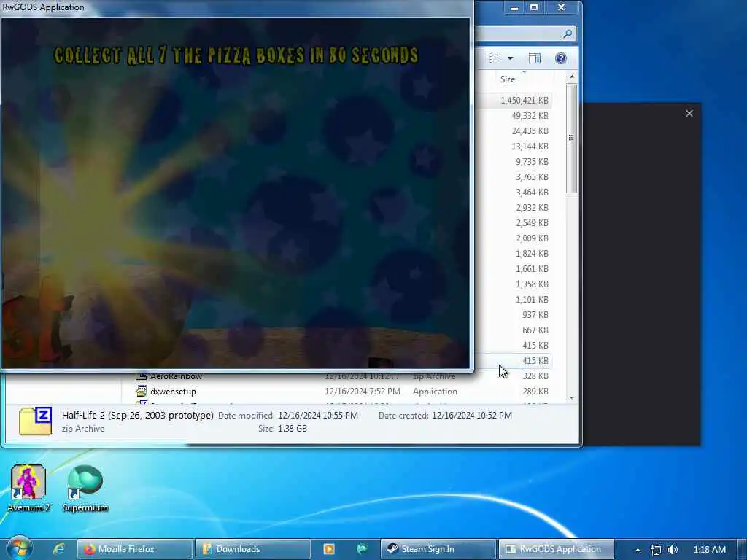
Task: Switch to the Downloads taskbar button
Action: (x=253, y=549)
